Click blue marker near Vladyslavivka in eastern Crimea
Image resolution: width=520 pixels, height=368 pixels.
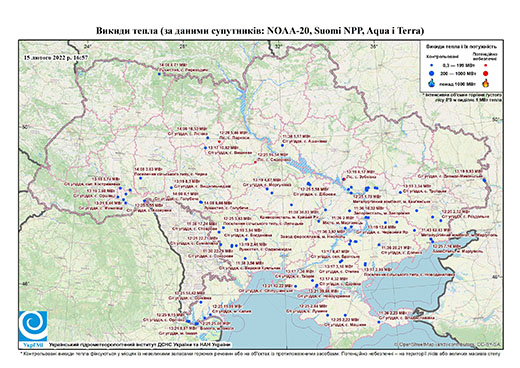coord(379,322)
